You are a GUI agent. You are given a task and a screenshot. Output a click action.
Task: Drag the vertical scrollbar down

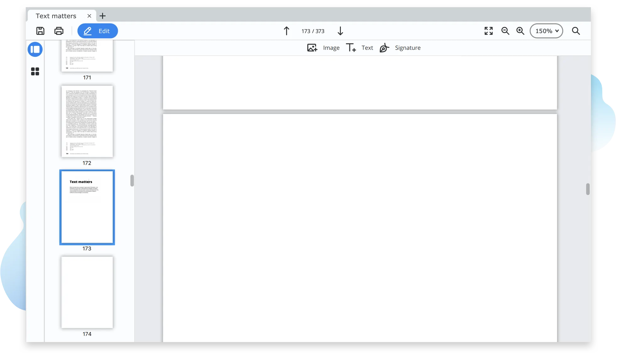tap(587, 189)
